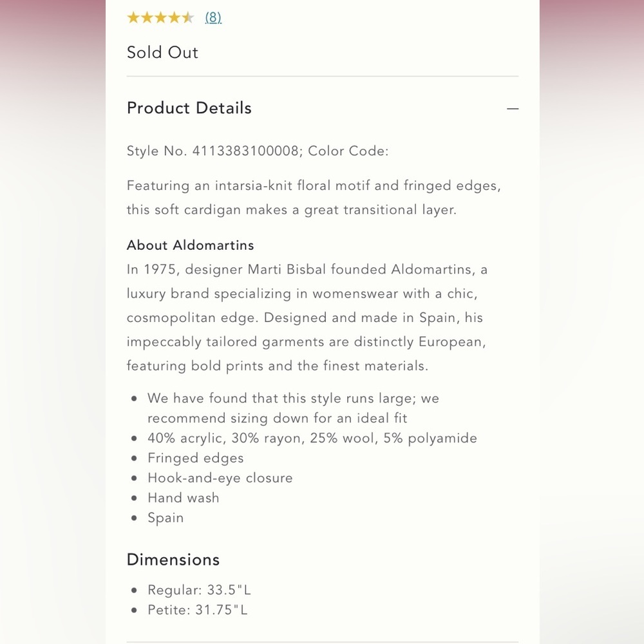The image size is (644, 644).
Task: Click the Dimensions heading
Action: coord(173,560)
